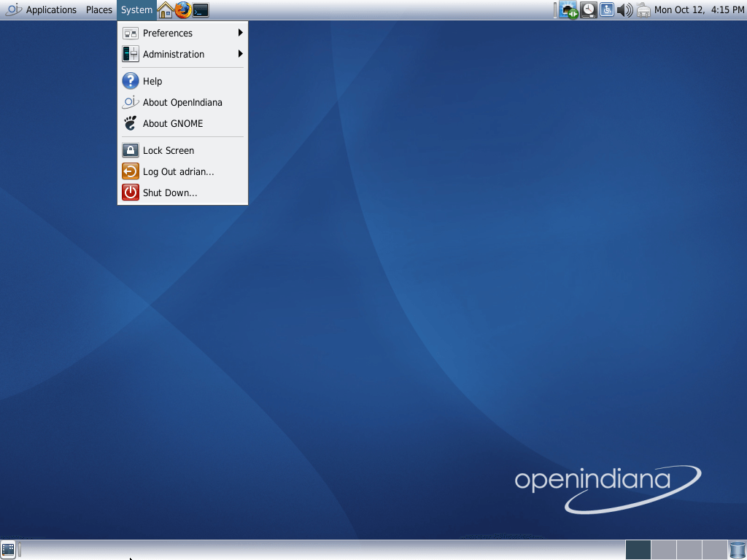Open the Places menu

click(99, 10)
